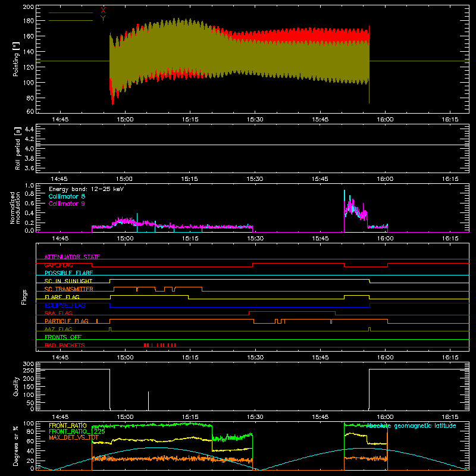Select the SC_TRANSMITTER flag label
The width and height of the screenshot is (476, 476).
tap(68, 289)
